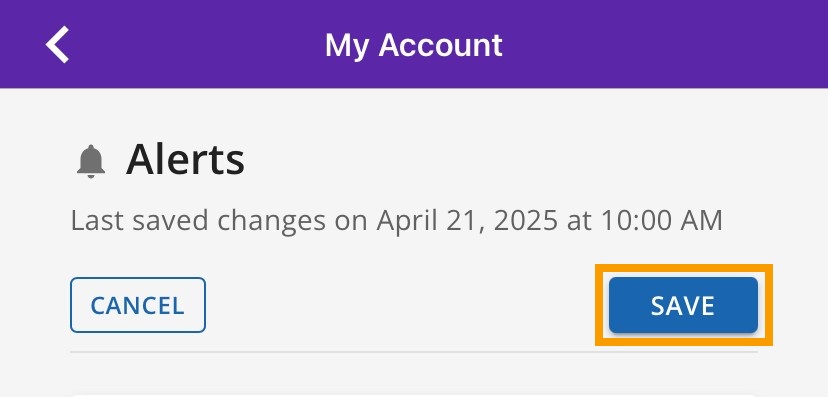
Task: Tap the back arrow in purple header
Action: coord(57,45)
